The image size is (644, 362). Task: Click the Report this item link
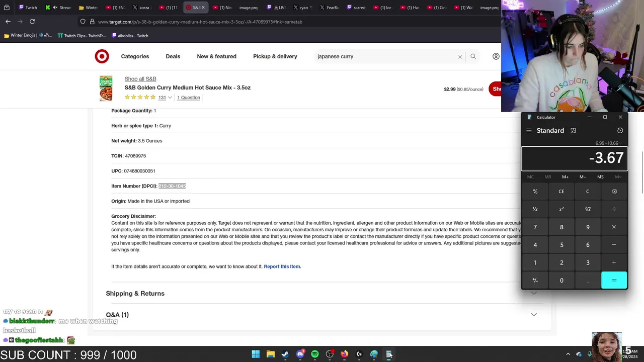click(282, 266)
